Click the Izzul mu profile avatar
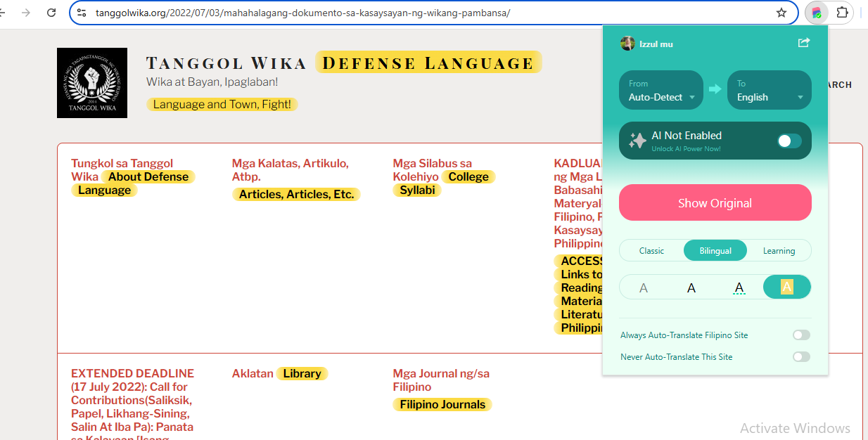868x440 pixels. click(627, 44)
